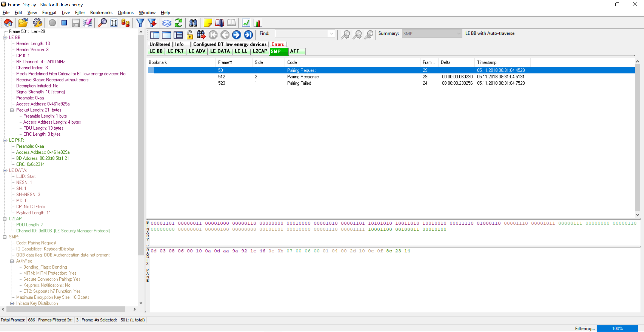Viewport: 644px width, 332px height.
Task: Open the Bookmarks menu
Action: pyautogui.click(x=101, y=13)
